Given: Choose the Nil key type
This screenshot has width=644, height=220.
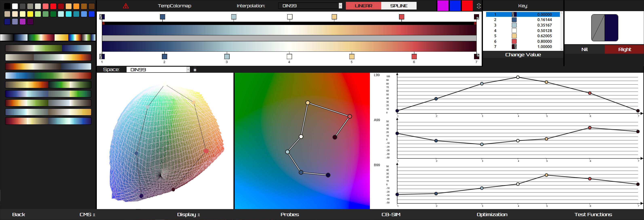Looking at the screenshot, I should point(585,49).
